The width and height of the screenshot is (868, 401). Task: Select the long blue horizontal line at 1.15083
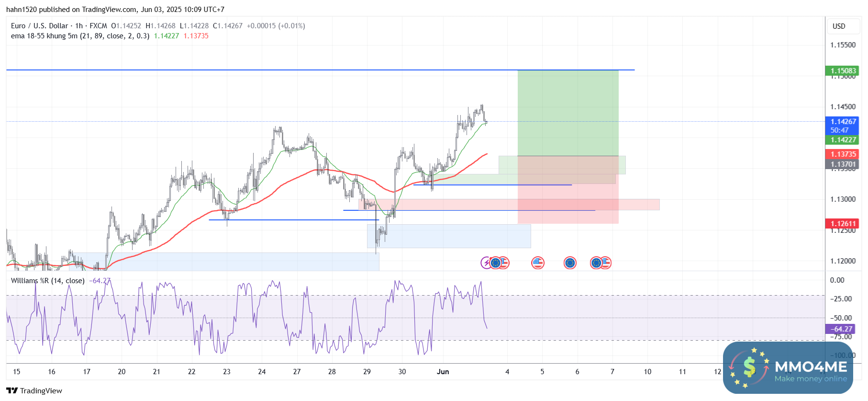320,70
